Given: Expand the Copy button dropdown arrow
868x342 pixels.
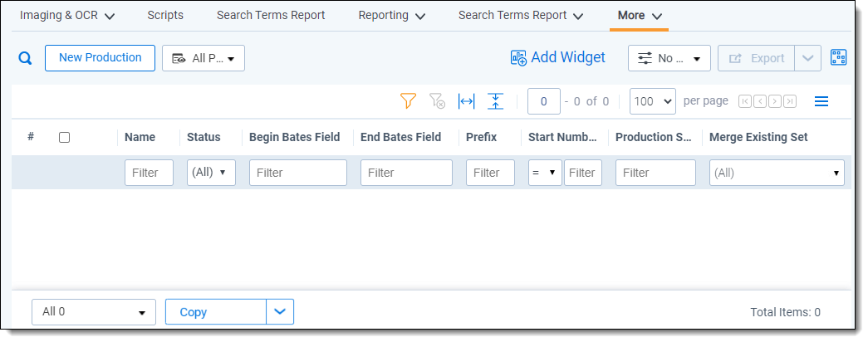Looking at the screenshot, I should pyautogui.click(x=280, y=312).
